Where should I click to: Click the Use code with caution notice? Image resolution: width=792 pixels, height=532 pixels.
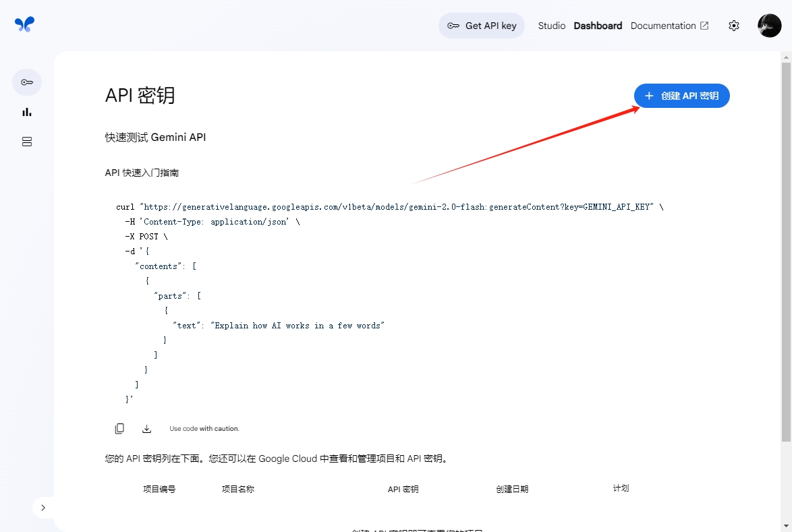point(204,429)
